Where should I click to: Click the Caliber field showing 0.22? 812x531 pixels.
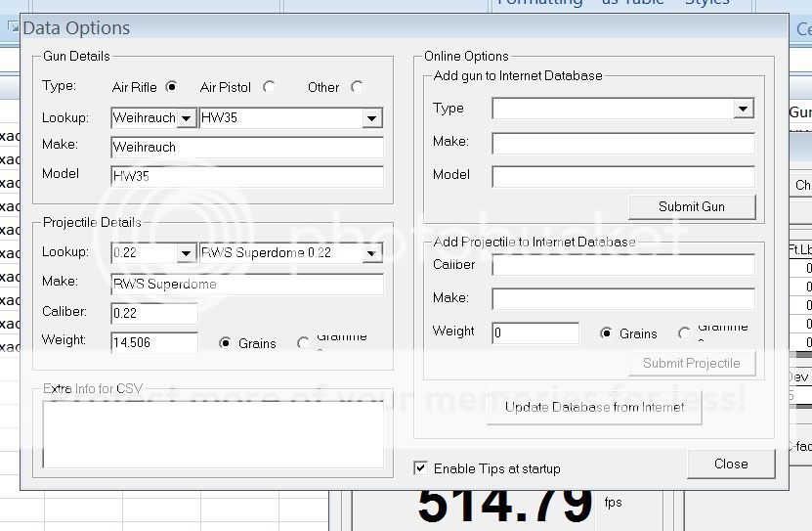click(154, 314)
